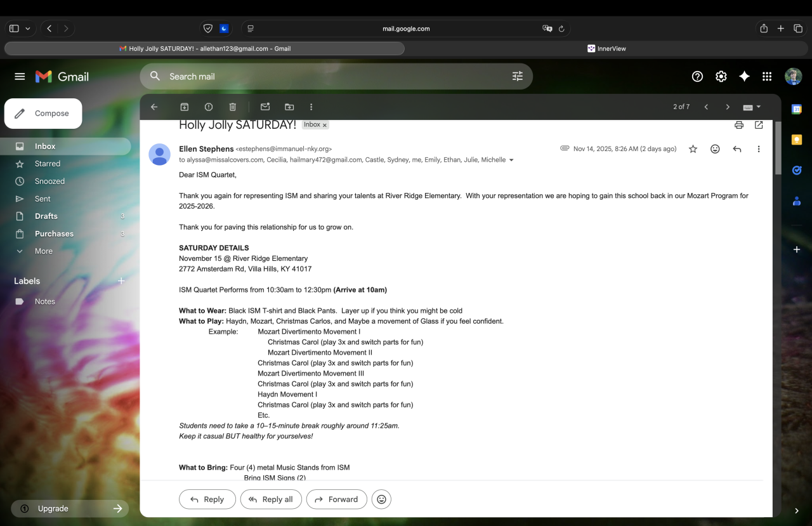Forward this email
812x526 pixels.
[337, 499]
